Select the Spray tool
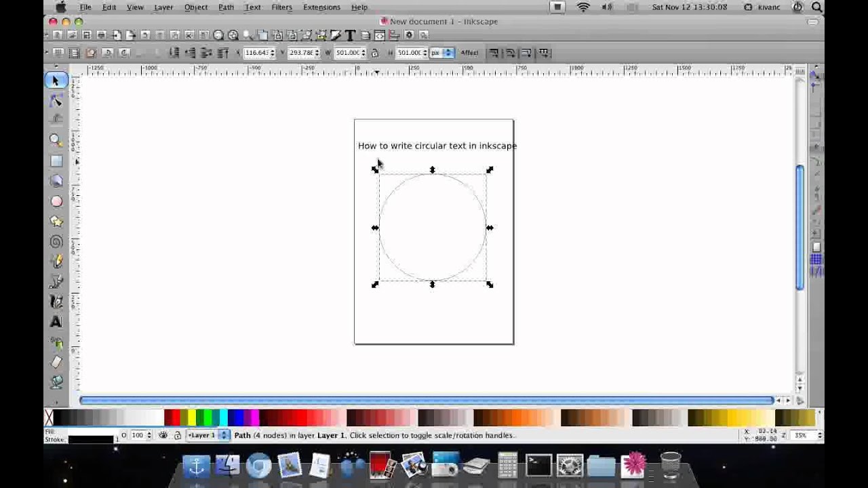This screenshot has height=488, width=868. (56, 342)
